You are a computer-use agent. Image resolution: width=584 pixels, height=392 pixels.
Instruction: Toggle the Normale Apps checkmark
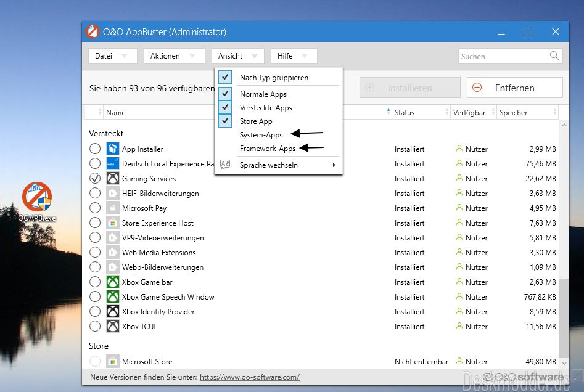[x=225, y=94]
